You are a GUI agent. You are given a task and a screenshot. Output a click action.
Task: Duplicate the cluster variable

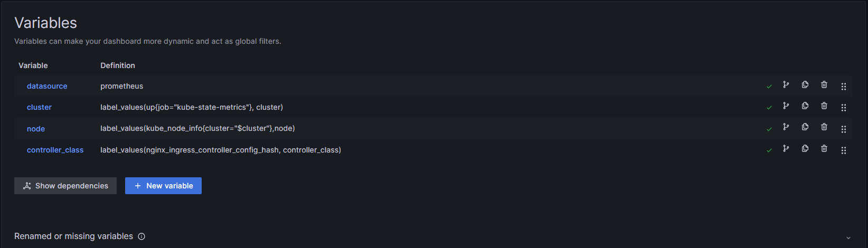click(805, 106)
